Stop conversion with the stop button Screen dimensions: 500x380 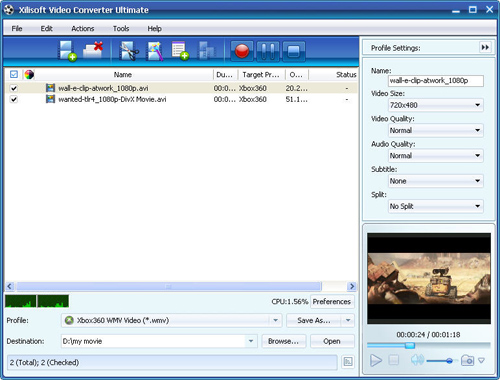point(294,51)
